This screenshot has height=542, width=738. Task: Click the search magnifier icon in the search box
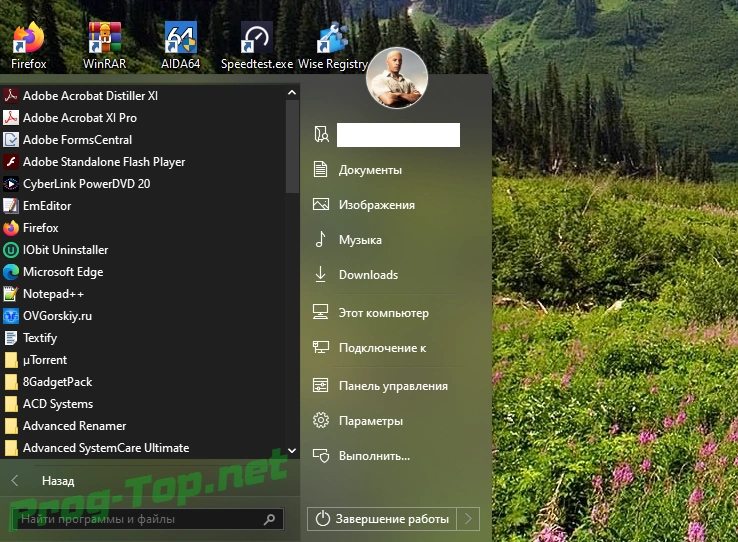(x=269, y=519)
